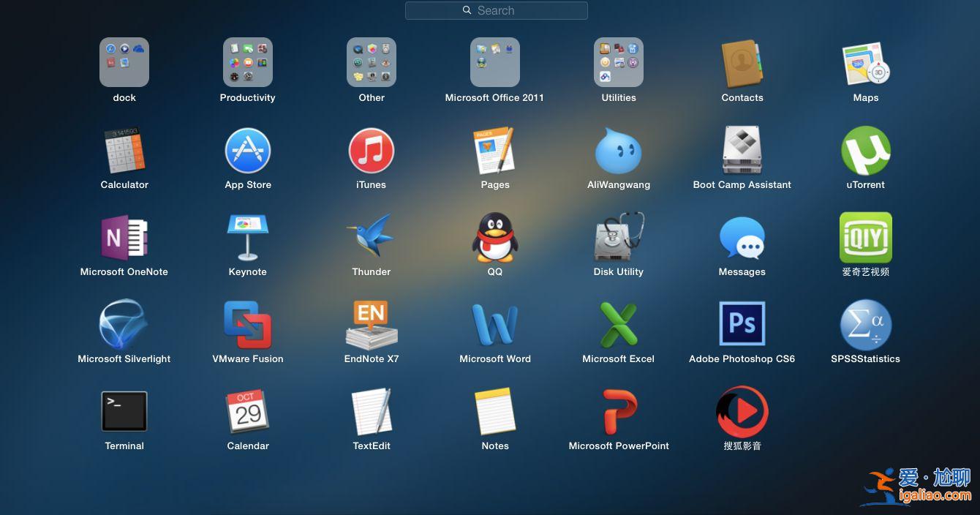
Task: Expand the Microsoft Office 2011 folder
Action: tap(495, 63)
